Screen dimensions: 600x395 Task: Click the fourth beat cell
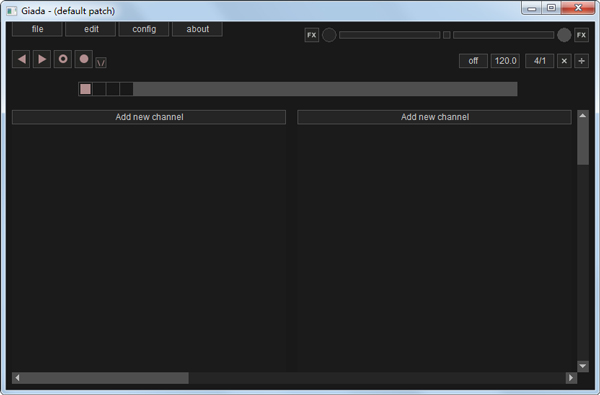(x=126, y=89)
